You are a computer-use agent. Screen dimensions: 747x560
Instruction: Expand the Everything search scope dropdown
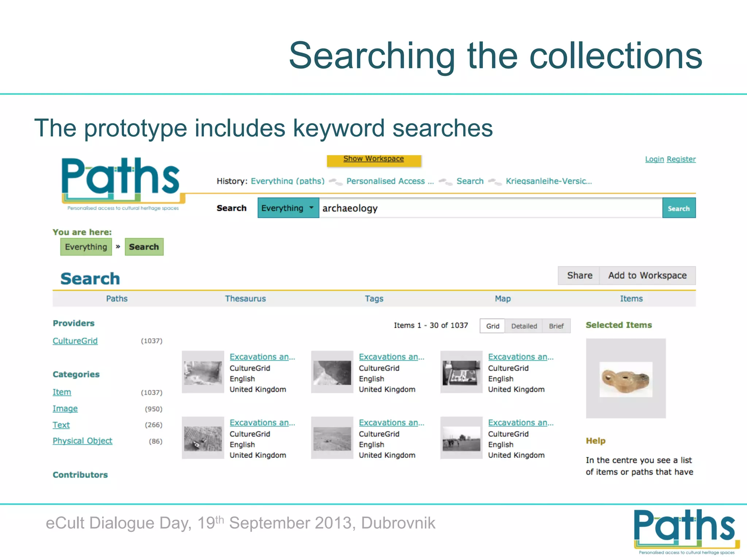288,208
